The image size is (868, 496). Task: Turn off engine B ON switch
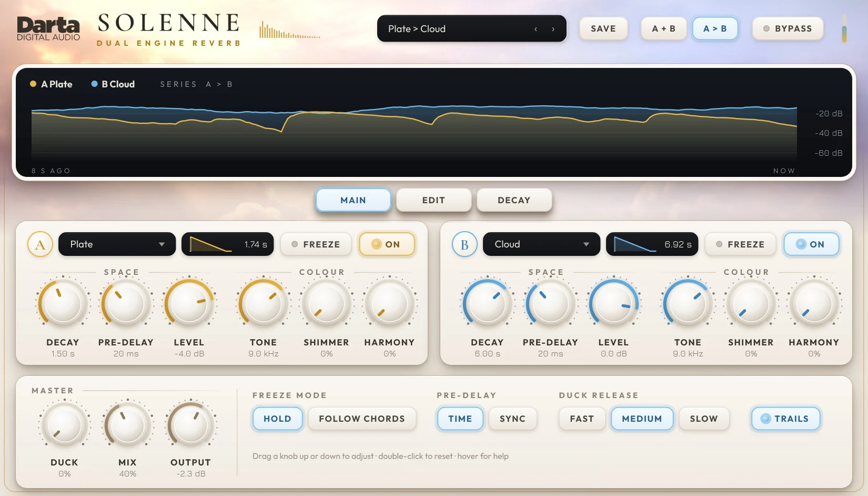tap(811, 244)
